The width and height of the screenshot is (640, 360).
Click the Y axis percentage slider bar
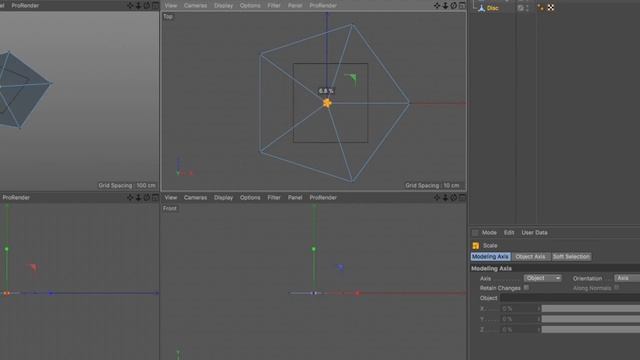(x=591, y=319)
